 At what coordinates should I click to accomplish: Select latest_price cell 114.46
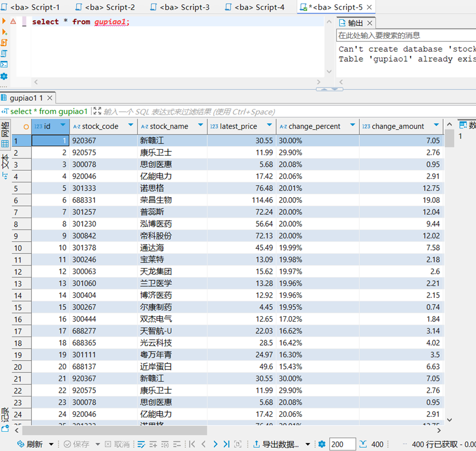click(x=242, y=200)
